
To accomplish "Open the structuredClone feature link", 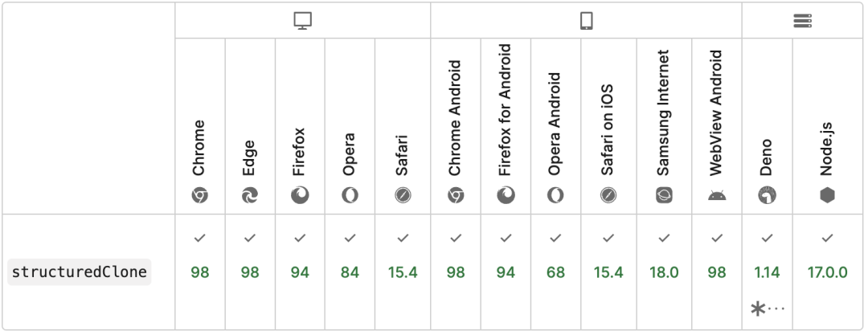I will coord(79,272).
